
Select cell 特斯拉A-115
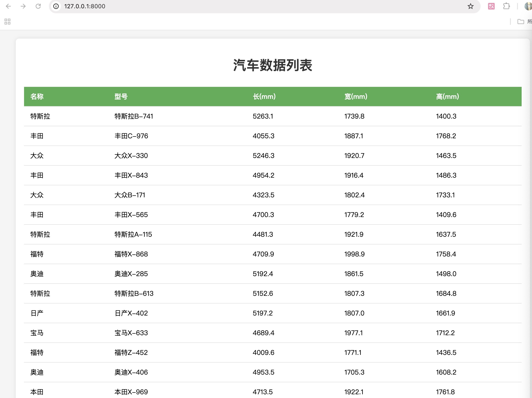pyautogui.click(x=133, y=234)
